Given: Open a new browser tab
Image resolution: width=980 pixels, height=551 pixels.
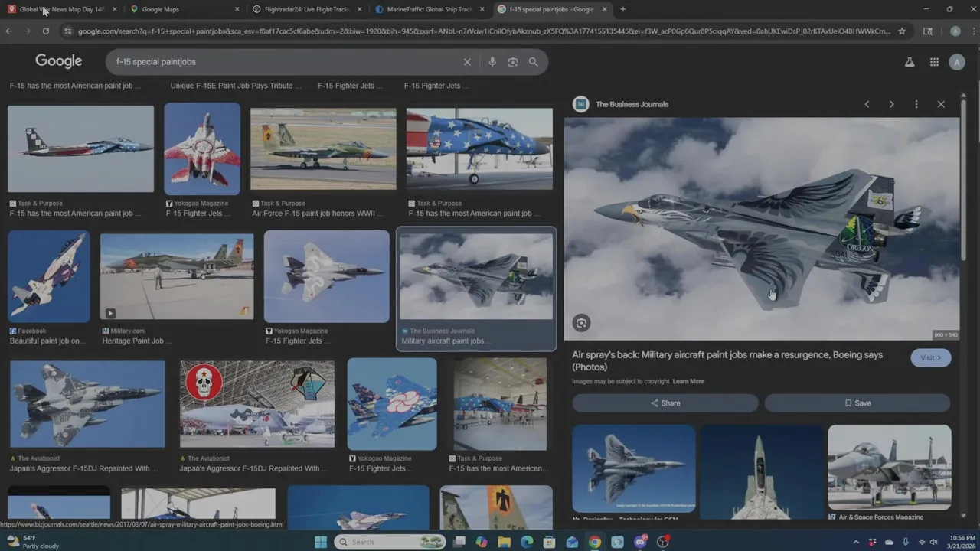Looking at the screenshot, I should click(x=622, y=9).
